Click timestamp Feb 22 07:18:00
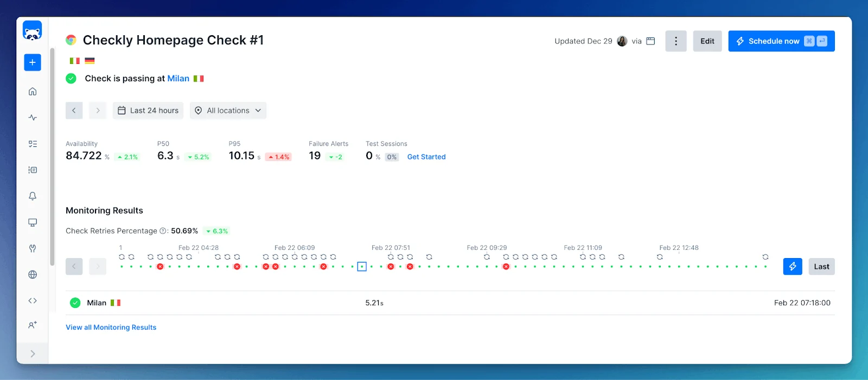 802,303
